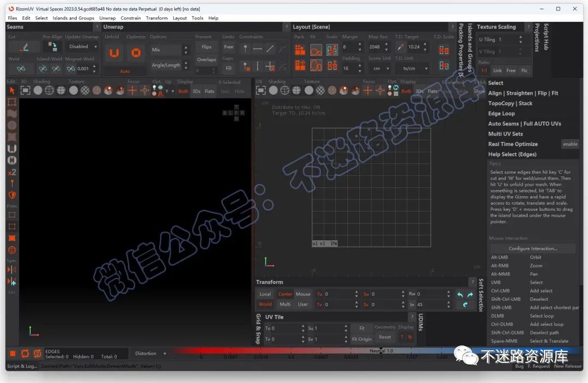Viewport: 588px width, 383px height.
Task: Toggle Flips prevention in Unwrap
Action: [x=207, y=47]
